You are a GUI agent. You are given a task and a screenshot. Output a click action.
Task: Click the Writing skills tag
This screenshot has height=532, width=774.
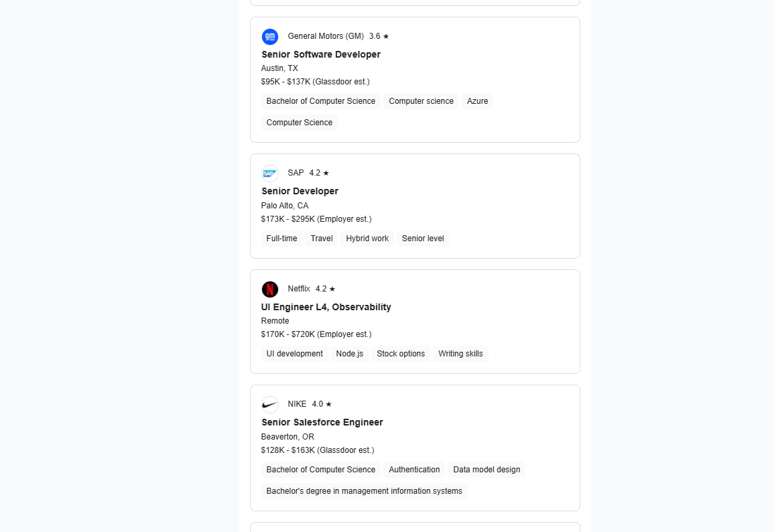coord(460,354)
